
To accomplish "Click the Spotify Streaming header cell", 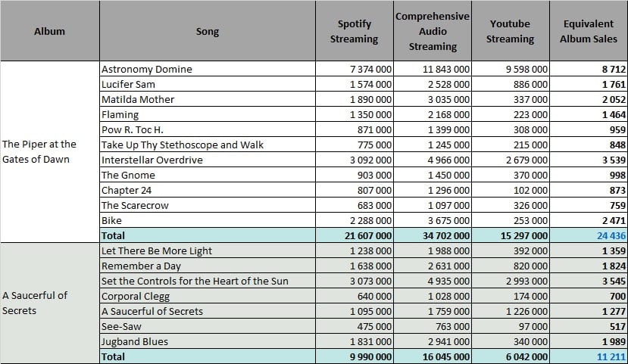I will [355, 31].
